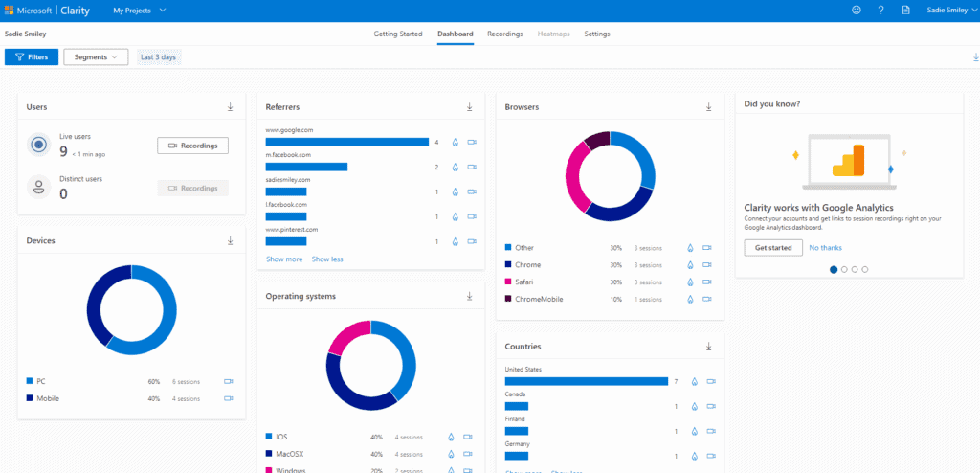Download the Operating systems card data
The width and height of the screenshot is (980, 473).
469,296
